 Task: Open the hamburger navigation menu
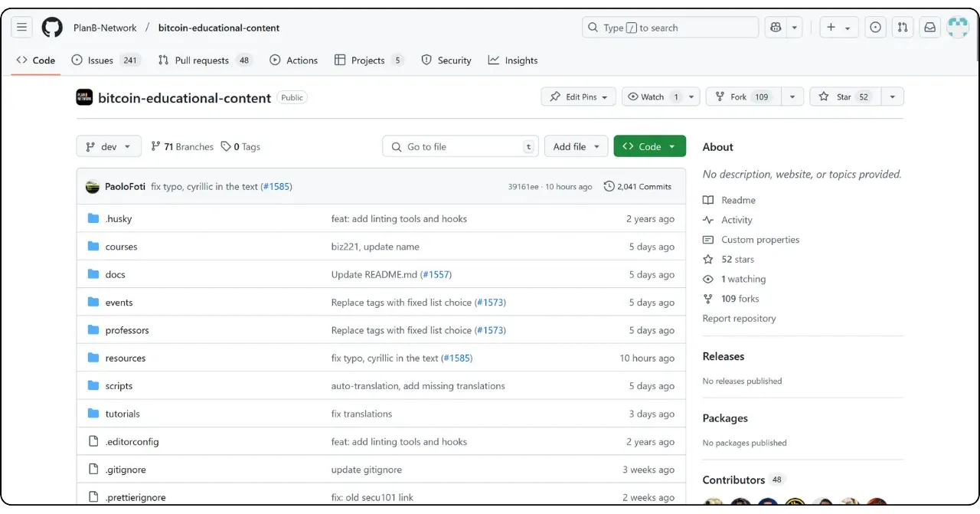21,28
